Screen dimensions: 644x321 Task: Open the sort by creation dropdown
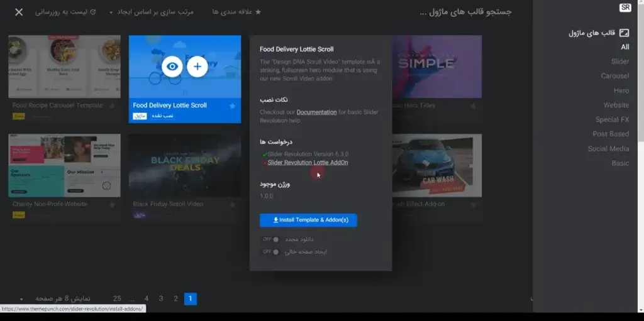151,12
